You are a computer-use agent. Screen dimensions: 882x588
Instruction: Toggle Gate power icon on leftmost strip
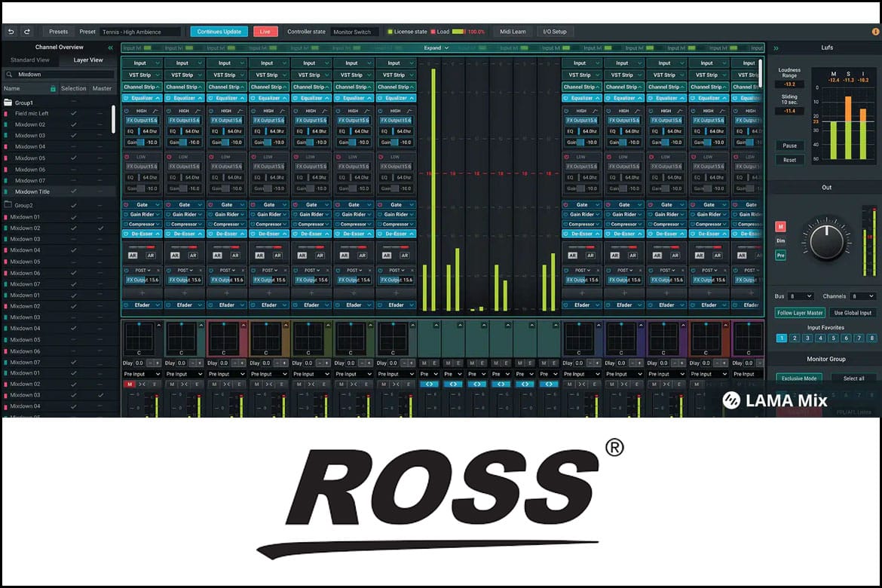[x=126, y=205]
